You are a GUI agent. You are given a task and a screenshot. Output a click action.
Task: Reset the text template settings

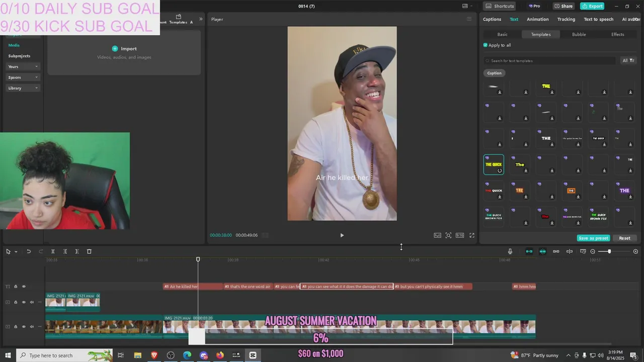(624, 238)
